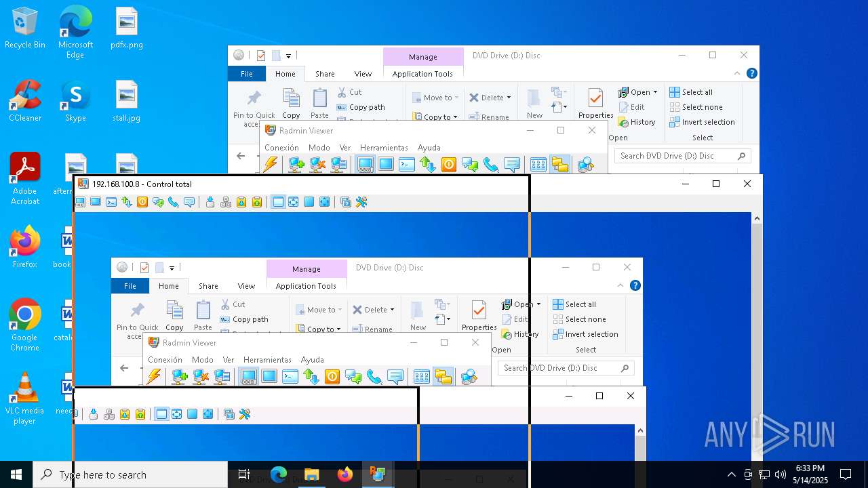Open Google Chrome desktop shortcut

pos(24,326)
